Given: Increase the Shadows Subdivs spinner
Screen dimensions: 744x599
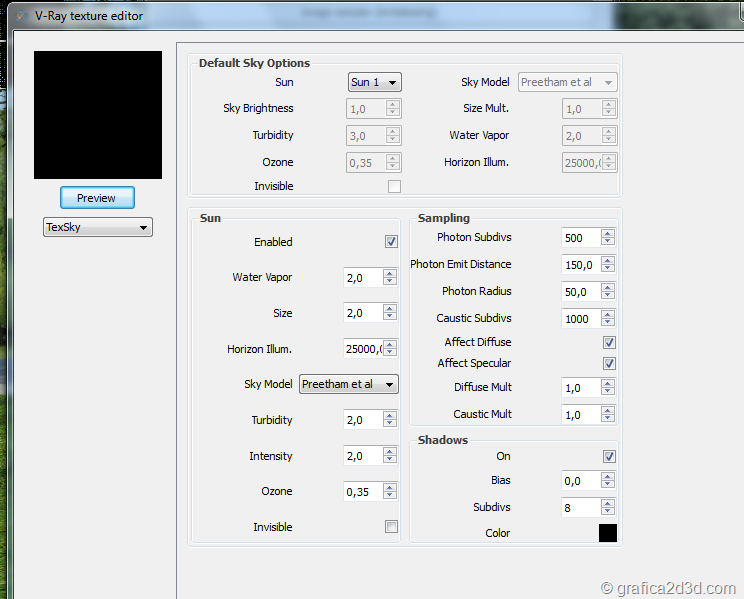Looking at the screenshot, I should click(608, 503).
